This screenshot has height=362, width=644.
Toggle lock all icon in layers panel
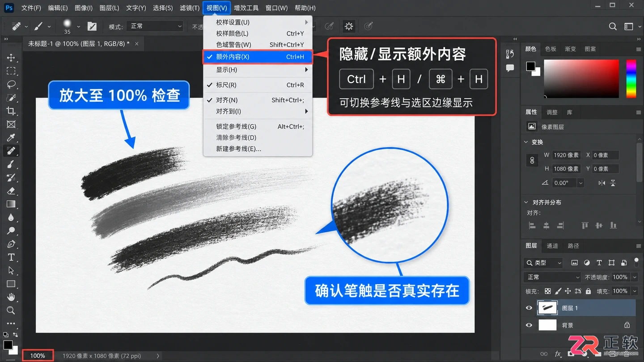588,291
